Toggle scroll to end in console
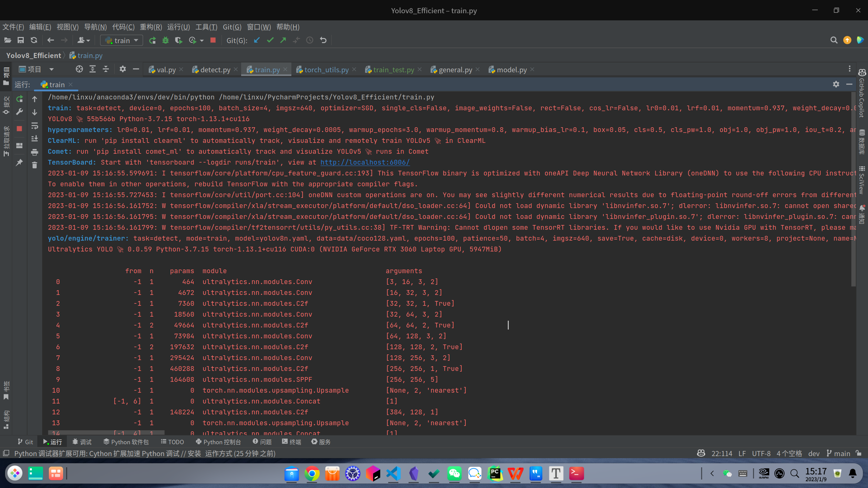 coord(35,139)
